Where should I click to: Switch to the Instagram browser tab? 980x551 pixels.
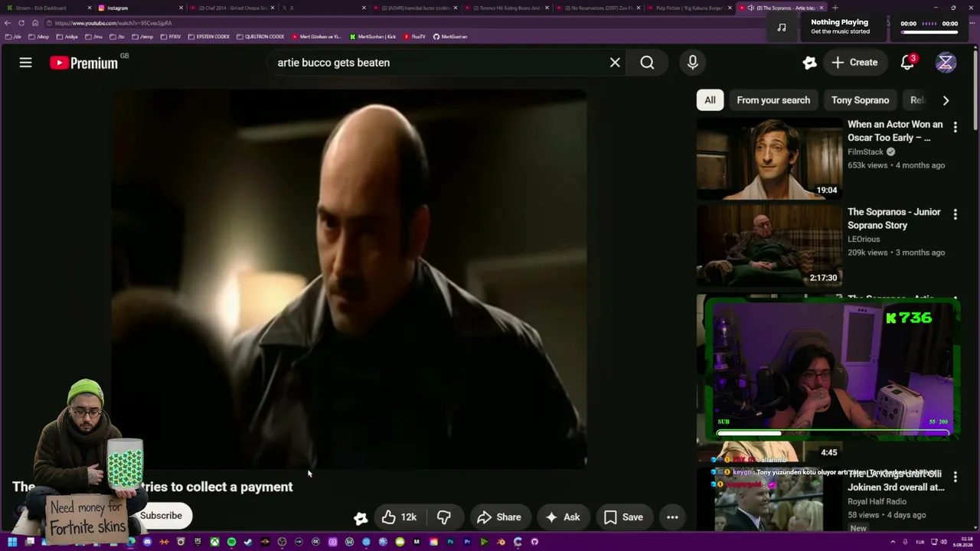tap(140, 8)
